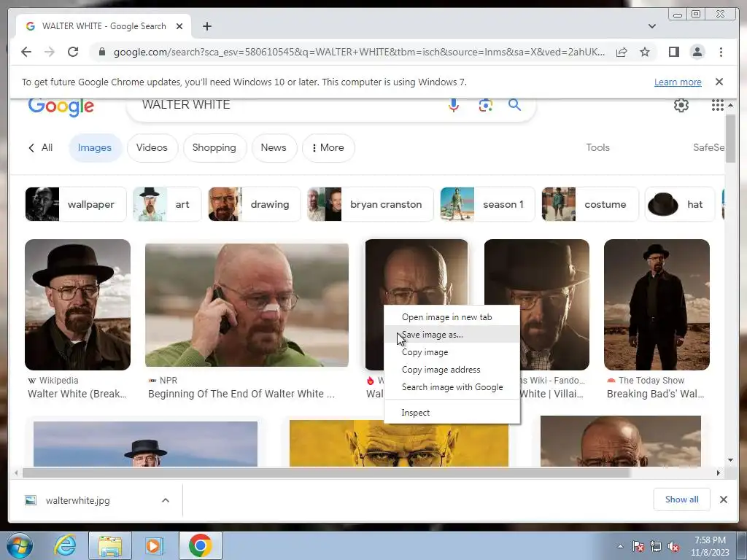This screenshot has height=560, width=747.
Task: Open the share page icon in address bar
Action: pyautogui.click(x=622, y=52)
